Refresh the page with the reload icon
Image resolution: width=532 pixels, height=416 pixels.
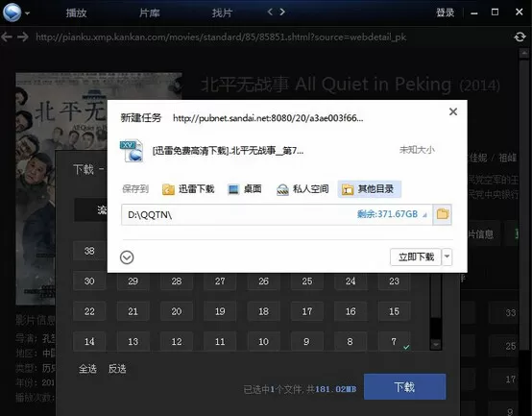coord(520,37)
